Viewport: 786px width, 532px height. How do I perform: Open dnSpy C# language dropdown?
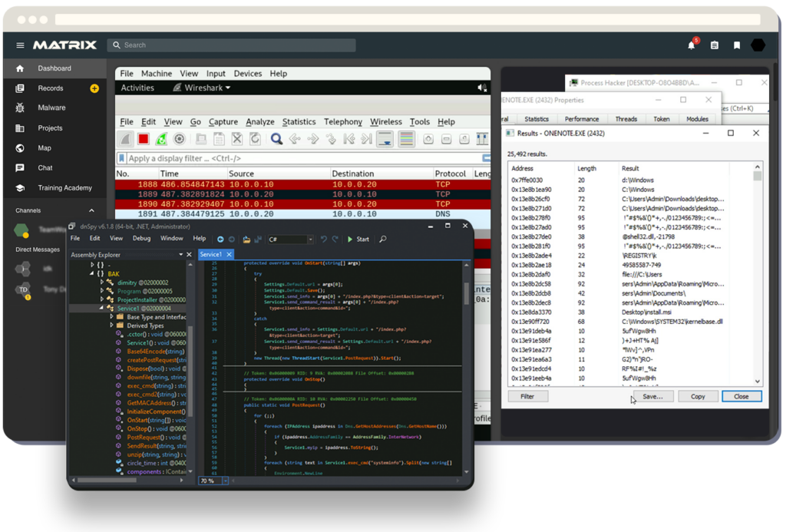291,240
